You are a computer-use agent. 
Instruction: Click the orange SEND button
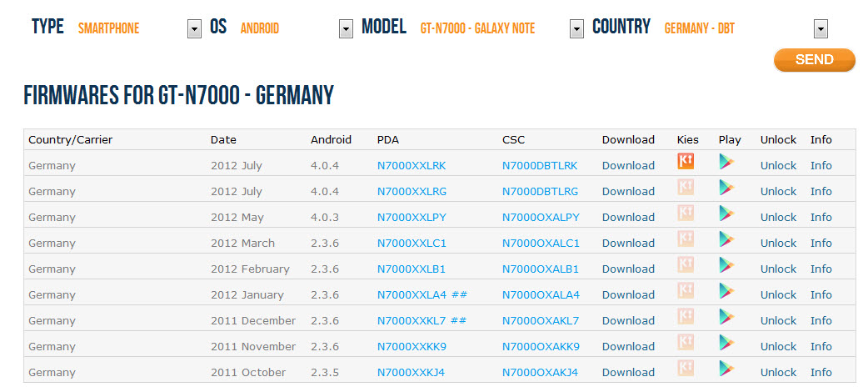tap(815, 60)
